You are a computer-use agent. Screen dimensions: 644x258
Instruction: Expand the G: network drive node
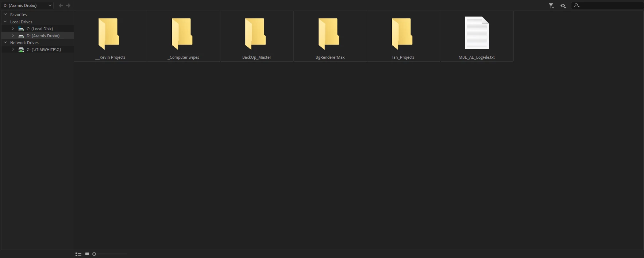point(13,49)
